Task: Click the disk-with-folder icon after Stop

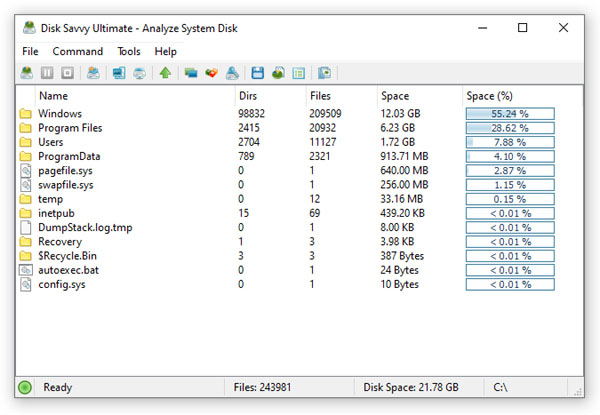Action: coord(93,73)
